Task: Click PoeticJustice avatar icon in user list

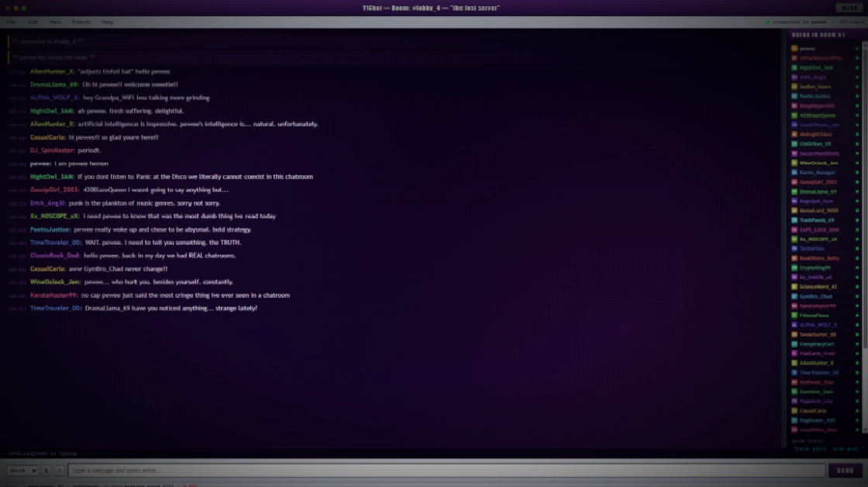Action: [794, 96]
